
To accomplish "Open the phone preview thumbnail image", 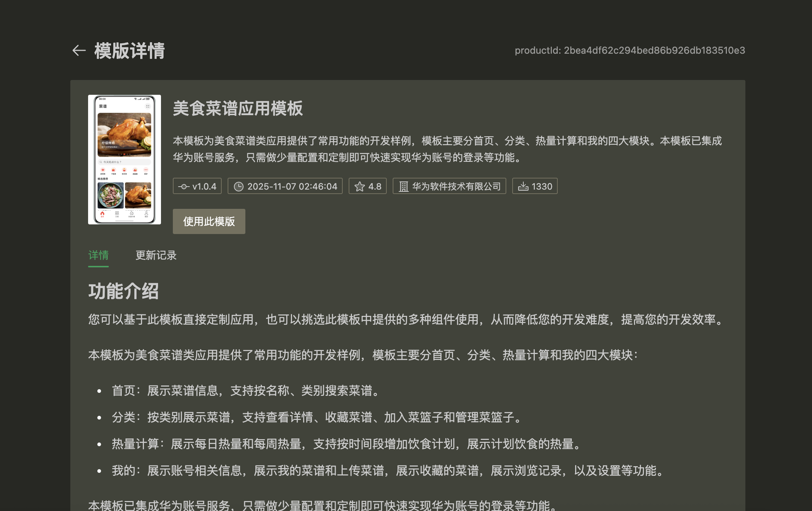I will tap(124, 160).
